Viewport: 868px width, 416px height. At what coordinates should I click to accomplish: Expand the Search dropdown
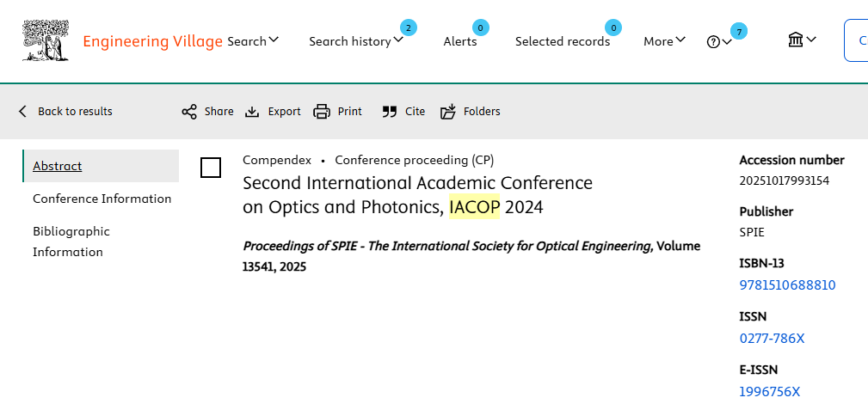253,41
